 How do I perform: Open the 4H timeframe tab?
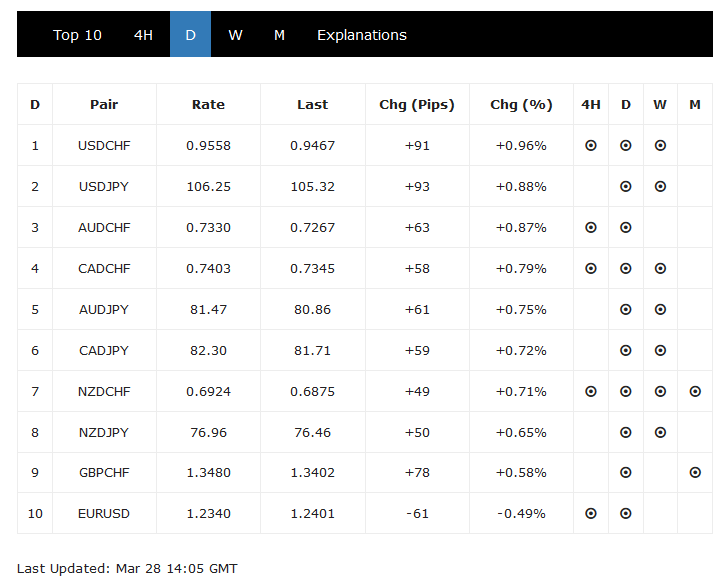(x=144, y=35)
